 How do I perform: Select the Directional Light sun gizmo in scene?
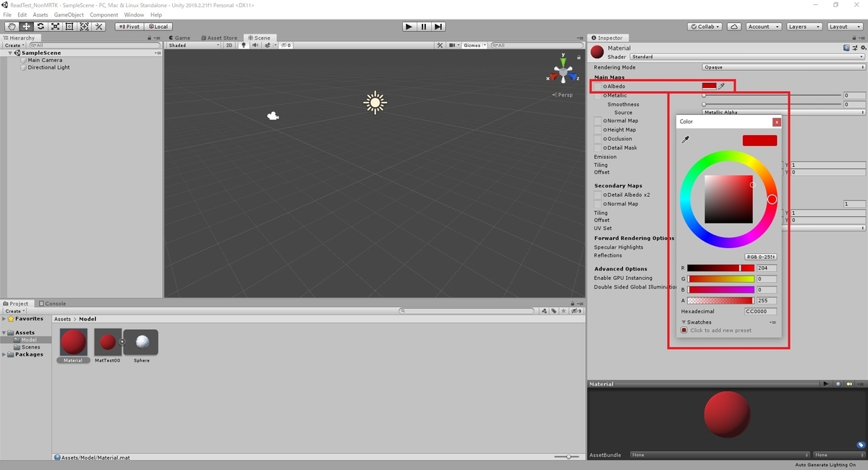[x=375, y=103]
